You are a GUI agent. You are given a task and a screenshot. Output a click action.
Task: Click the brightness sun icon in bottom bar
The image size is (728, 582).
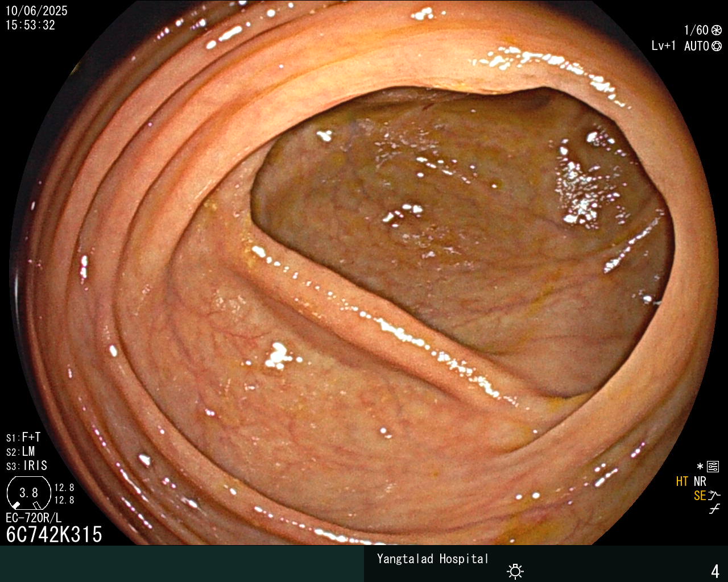[x=515, y=571]
